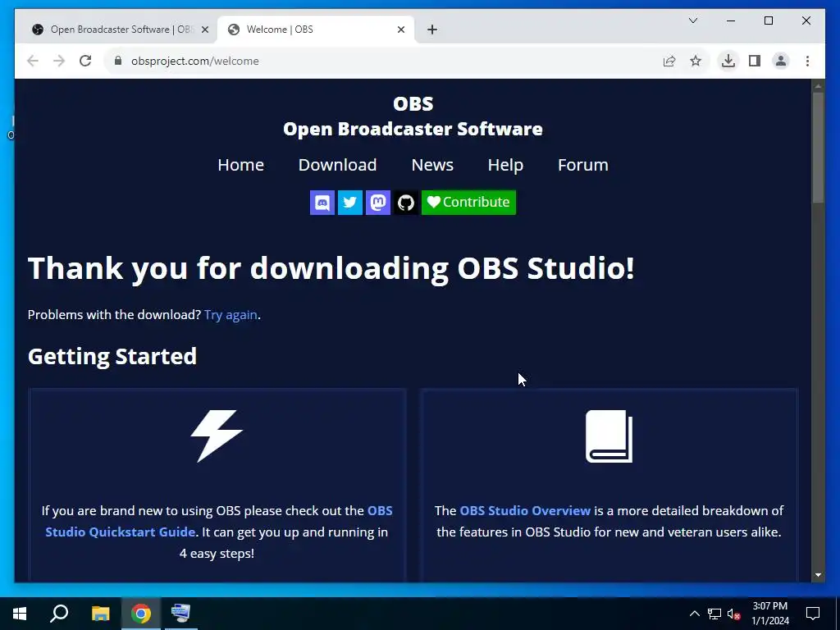Reload the current page
This screenshot has height=630, width=840.
click(x=85, y=61)
